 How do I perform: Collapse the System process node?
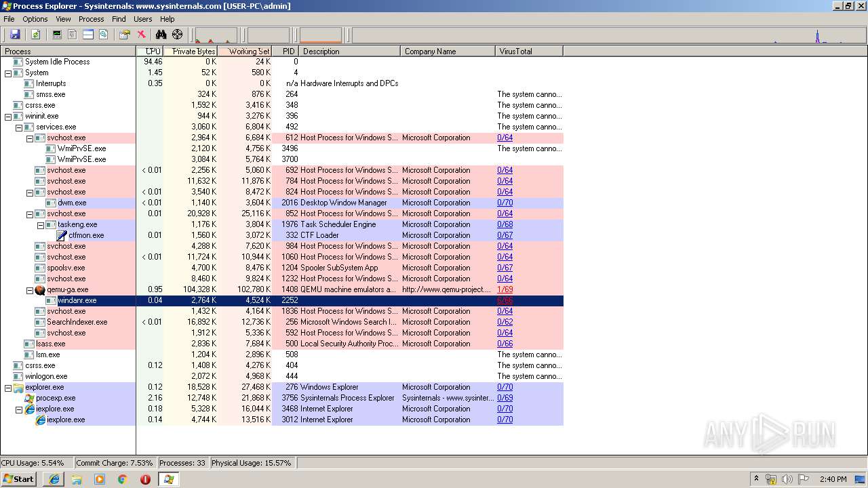[x=8, y=73]
